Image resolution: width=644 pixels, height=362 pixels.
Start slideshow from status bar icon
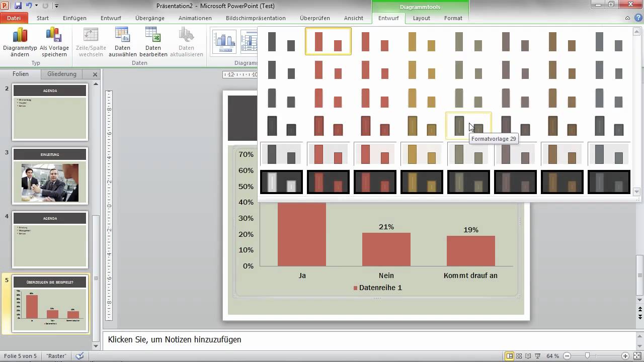[537, 356]
